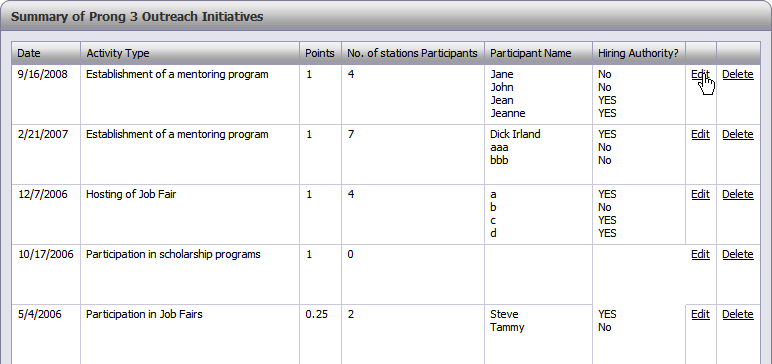
Task: Edit the scholarship programs participation row
Action: coord(700,255)
